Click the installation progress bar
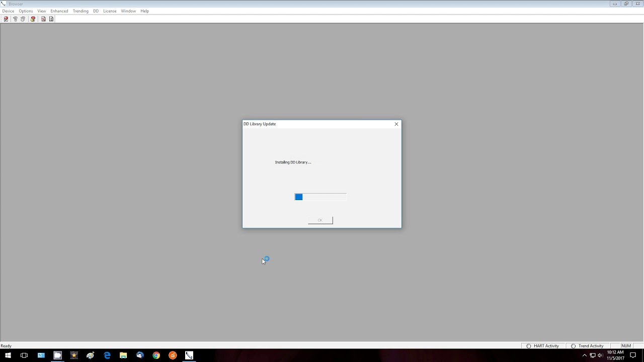Viewport: 644px width, 362px height. pos(320,197)
